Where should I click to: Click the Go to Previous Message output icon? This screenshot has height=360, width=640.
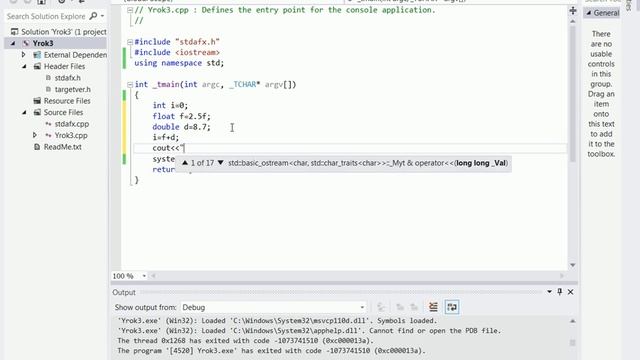pos(400,307)
